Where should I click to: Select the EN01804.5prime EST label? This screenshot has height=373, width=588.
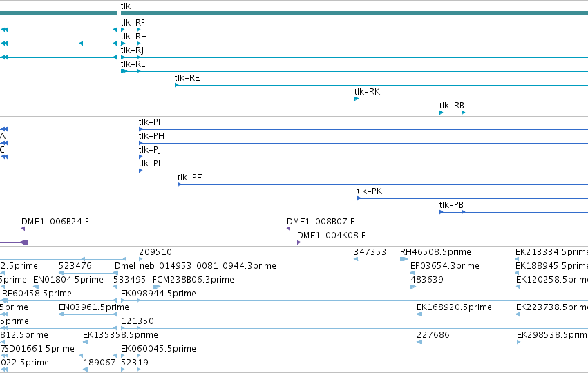[68, 280]
